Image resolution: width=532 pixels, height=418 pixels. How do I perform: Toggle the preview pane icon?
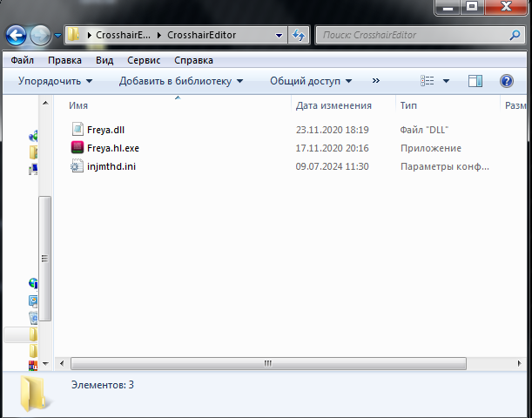point(475,81)
